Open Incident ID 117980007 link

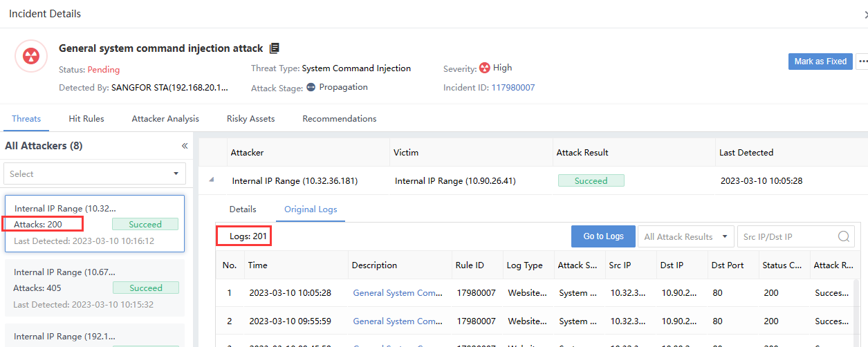(x=513, y=88)
